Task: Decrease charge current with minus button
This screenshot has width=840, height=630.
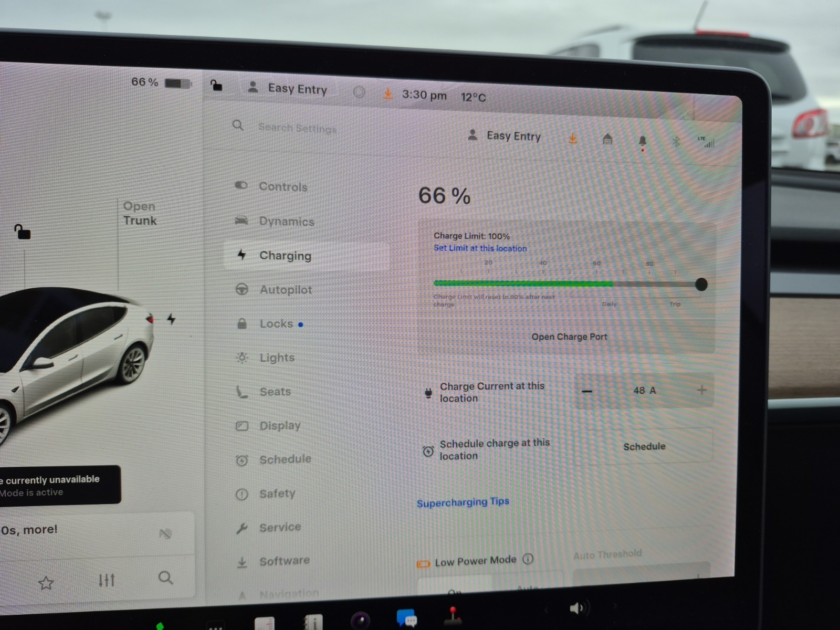Action: pos(587,391)
